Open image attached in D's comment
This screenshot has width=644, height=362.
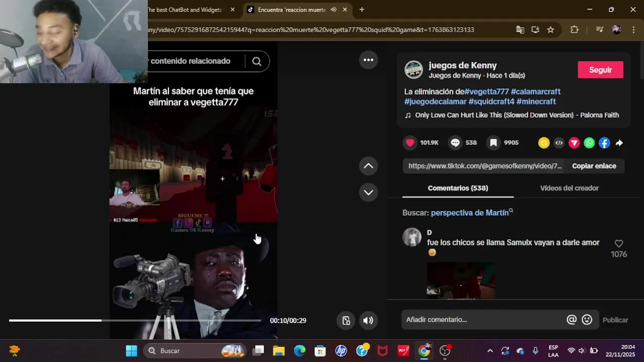pyautogui.click(x=461, y=281)
